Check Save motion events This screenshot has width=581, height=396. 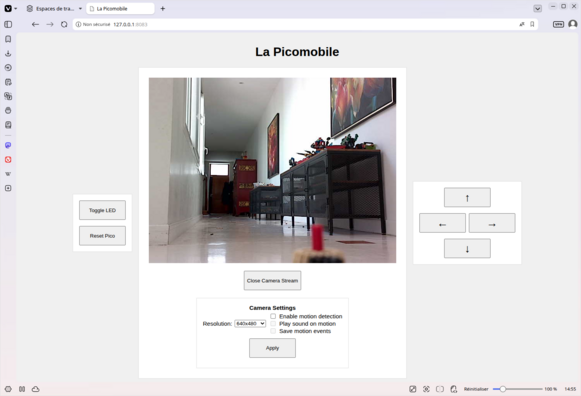pyautogui.click(x=273, y=331)
